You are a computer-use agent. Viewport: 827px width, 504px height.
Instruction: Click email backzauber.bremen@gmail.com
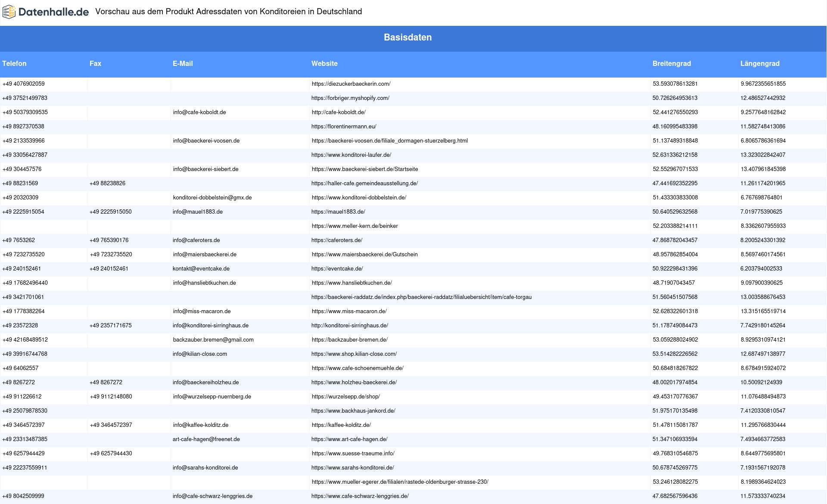213,340
